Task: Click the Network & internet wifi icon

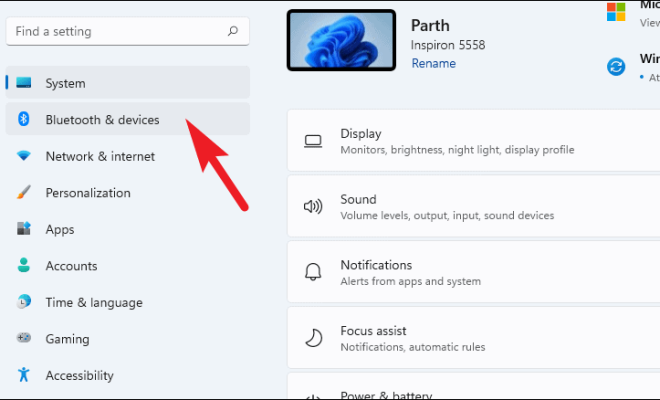Action: [24, 156]
